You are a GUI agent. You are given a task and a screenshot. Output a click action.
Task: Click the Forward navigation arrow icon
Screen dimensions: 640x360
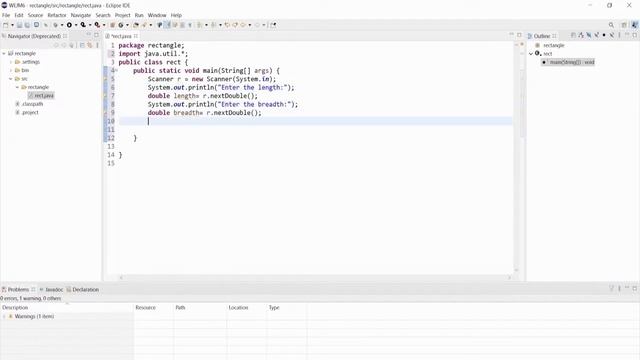coord(257,25)
